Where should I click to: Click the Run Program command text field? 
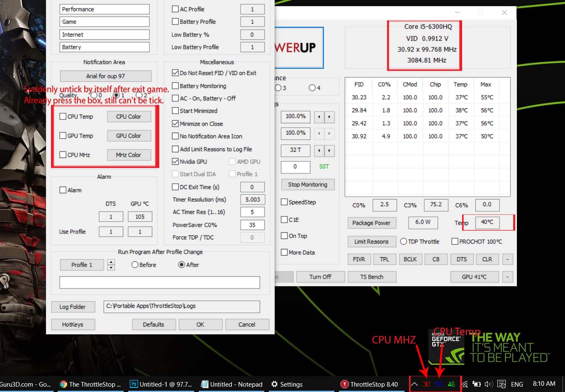[160, 282]
